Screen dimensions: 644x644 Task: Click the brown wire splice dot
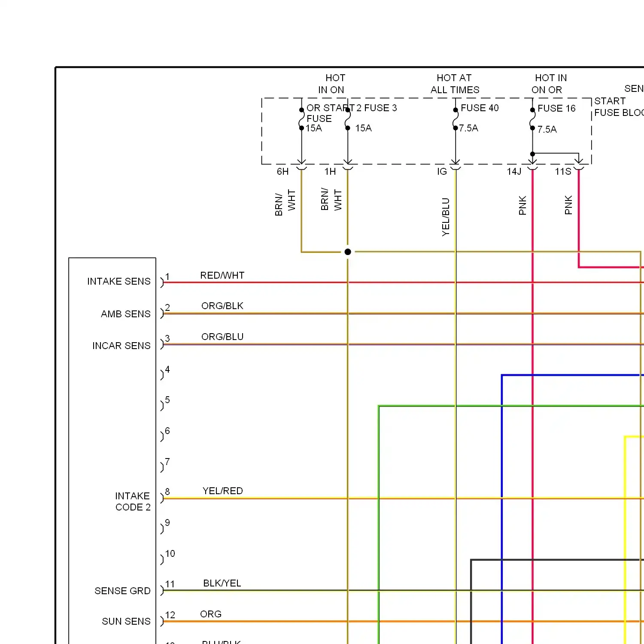(348, 252)
